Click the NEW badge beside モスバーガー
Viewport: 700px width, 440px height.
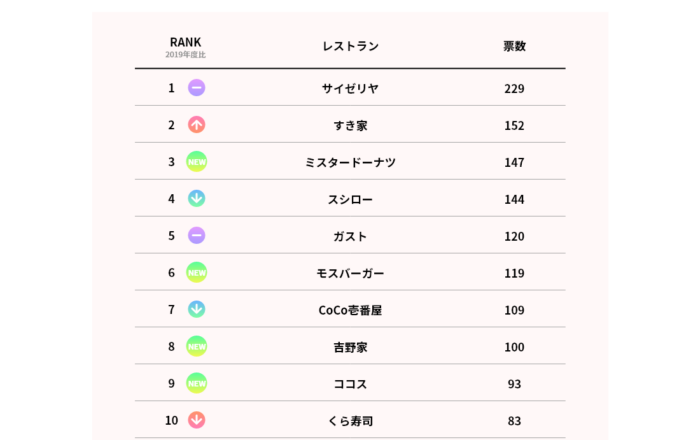[197, 273]
